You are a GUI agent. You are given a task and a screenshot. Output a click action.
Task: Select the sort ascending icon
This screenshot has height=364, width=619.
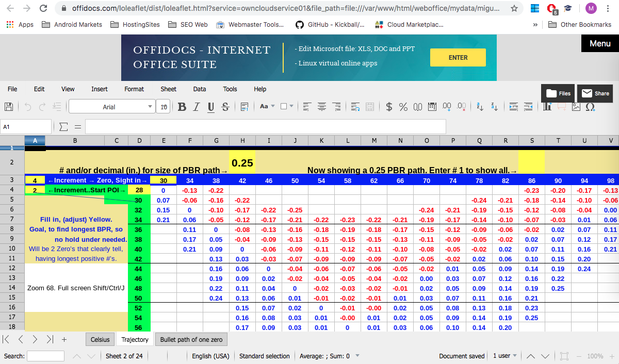click(479, 107)
